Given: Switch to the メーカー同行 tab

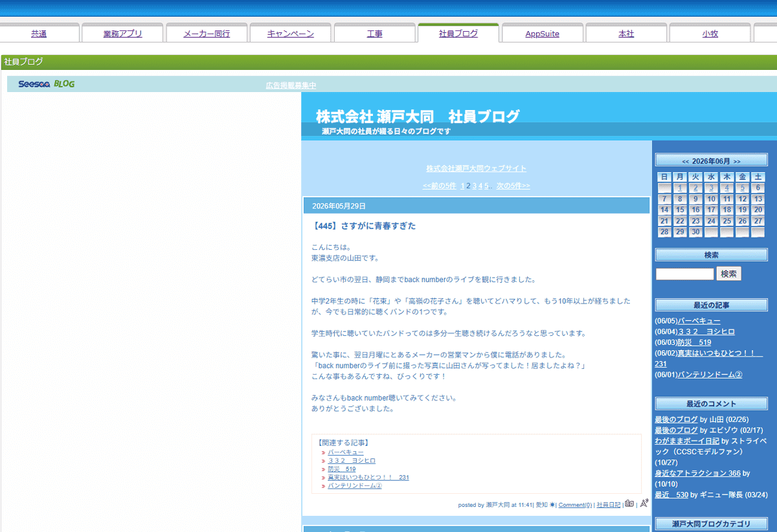Looking at the screenshot, I should click(207, 34).
